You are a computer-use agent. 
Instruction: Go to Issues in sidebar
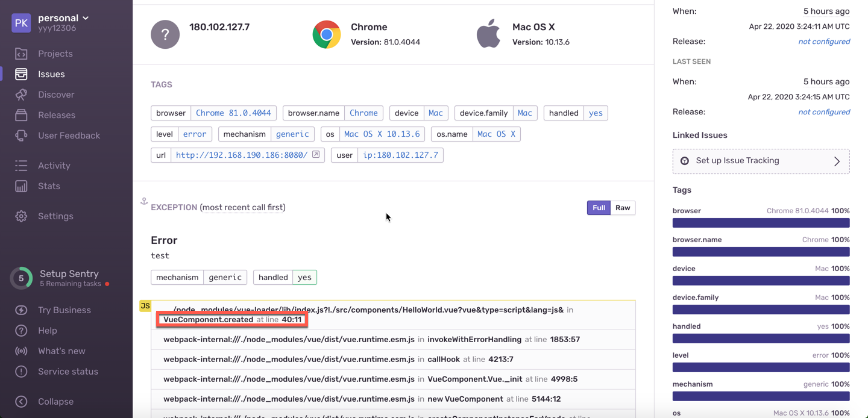(x=51, y=74)
